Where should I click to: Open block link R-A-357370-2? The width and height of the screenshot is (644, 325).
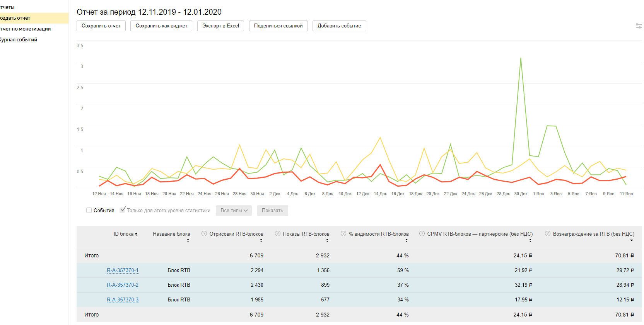tap(123, 285)
